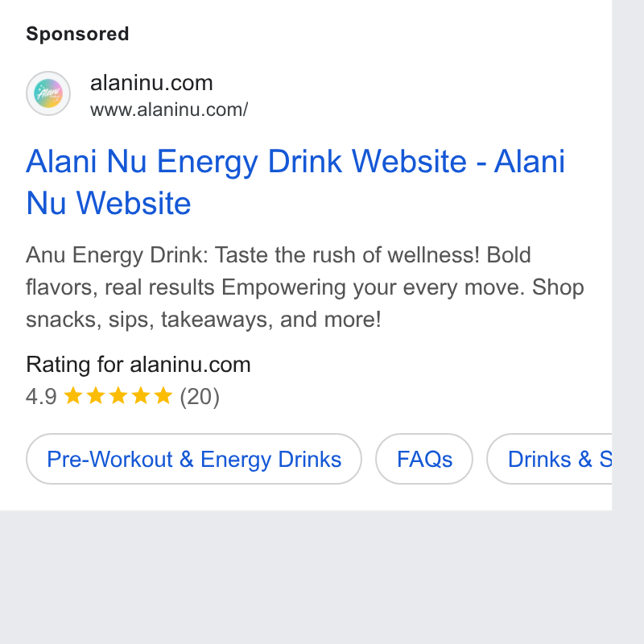This screenshot has width=644, height=644.
Task: Click the alaninu.com site name
Action: tap(151, 83)
